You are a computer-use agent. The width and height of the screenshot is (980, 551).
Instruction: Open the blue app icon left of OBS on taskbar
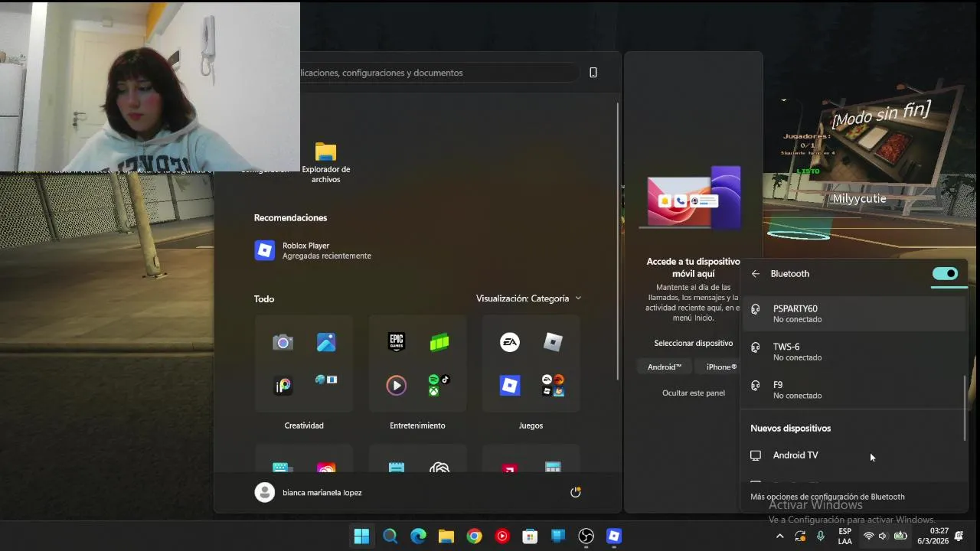558,536
